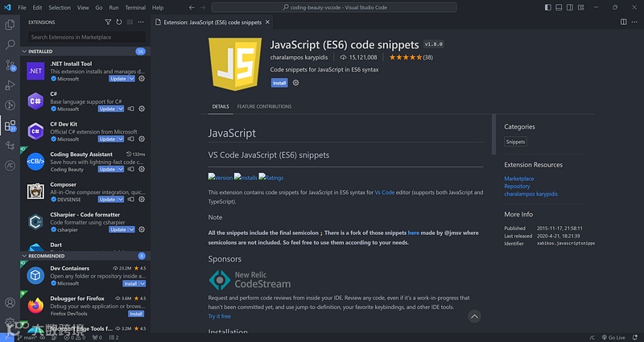
Task: Open manage gear for Coding Beauty Assistant
Action: [x=142, y=169]
